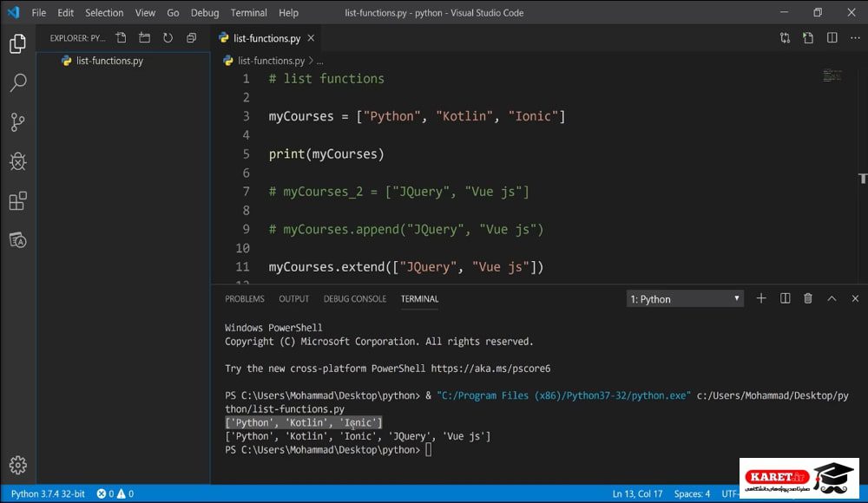868x503 pixels.
Task: Open the Terminal menu
Action: [x=248, y=13]
